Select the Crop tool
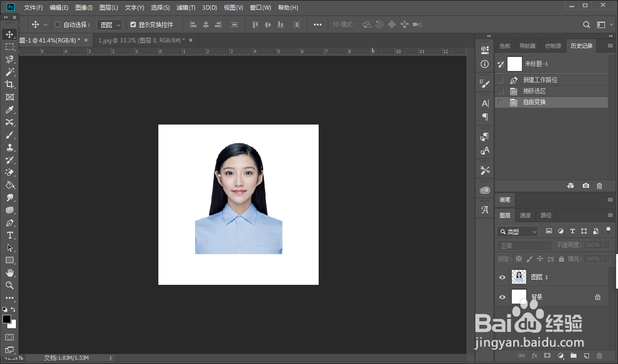The image size is (618, 364). (x=10, y=84)
